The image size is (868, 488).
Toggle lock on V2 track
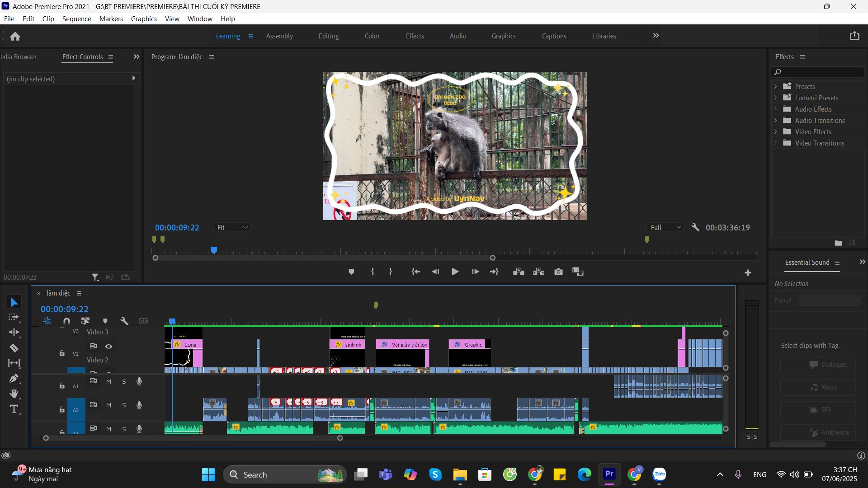[x=62, y=353]
